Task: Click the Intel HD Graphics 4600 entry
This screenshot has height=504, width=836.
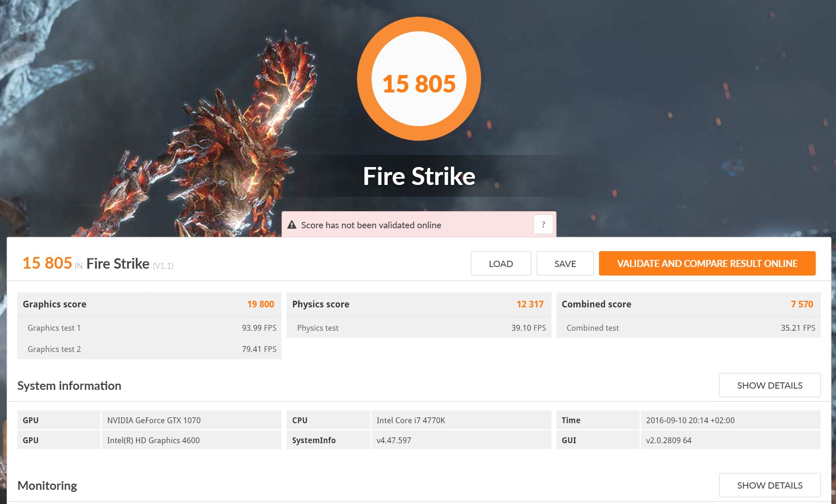Action: (153, 440)
